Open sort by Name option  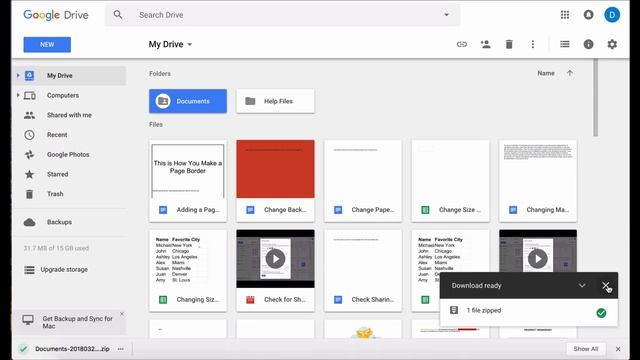tap(546, 73)
